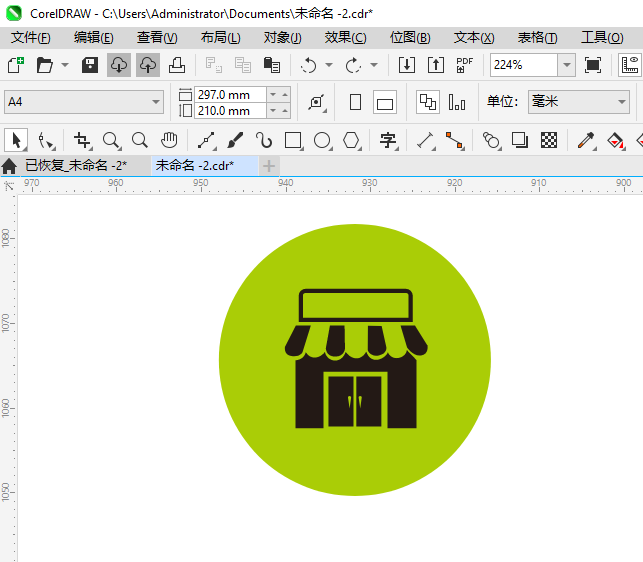
Task: Increase page height 210.0 mm stepper
Action: click(285, 111)
